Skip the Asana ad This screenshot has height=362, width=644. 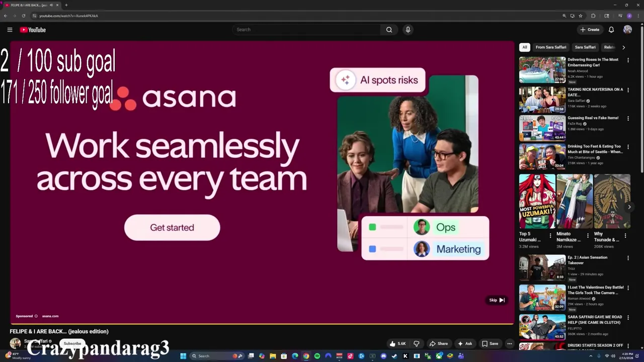pyautogui.click(x=497, y=300)
